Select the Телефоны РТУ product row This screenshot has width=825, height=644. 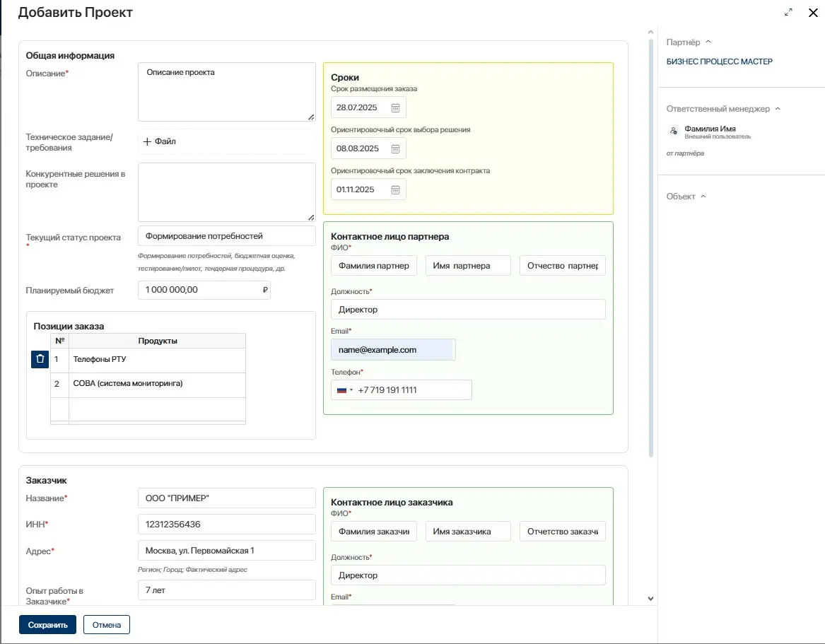157,359
